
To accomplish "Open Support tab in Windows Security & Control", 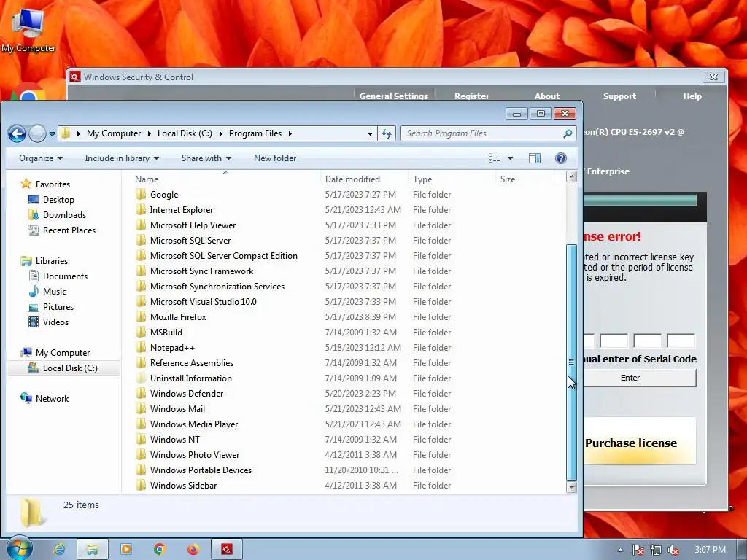I will click(619, 96).
